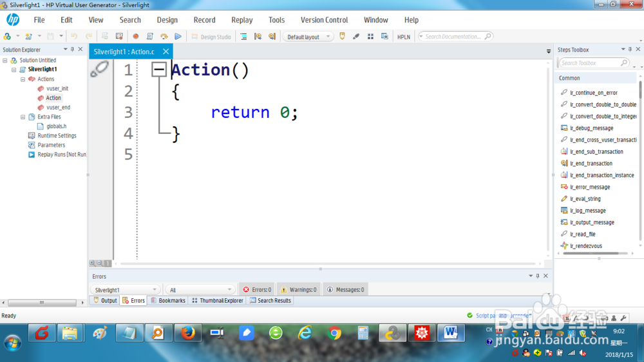
Task: Select vuser_init in Solution Explorer
Action: click(57, 88)
